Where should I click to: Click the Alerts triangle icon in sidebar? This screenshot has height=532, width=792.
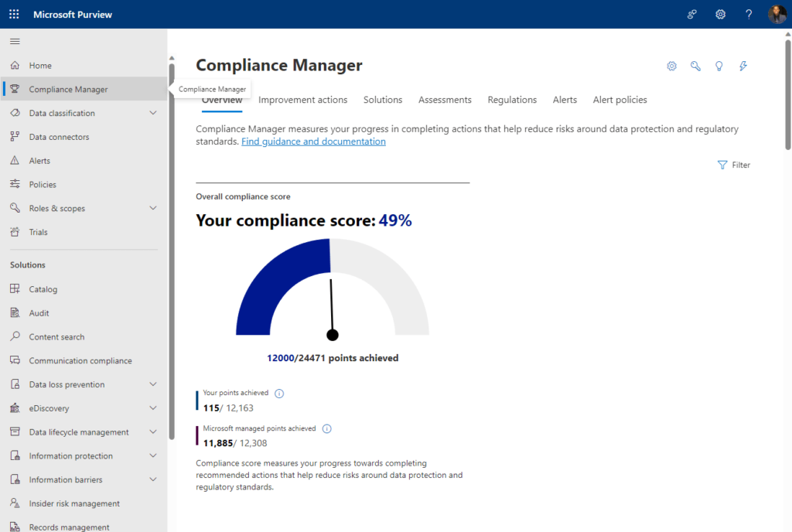(15, 161)
